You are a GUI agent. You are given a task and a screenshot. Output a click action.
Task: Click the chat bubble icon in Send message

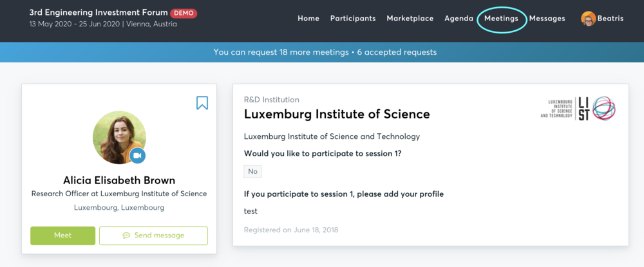pyautogui.click(x=126, y=235)
